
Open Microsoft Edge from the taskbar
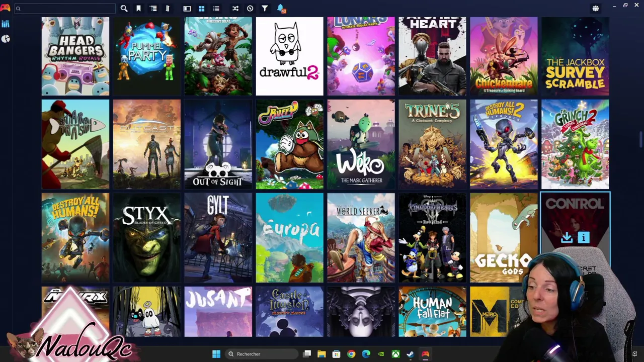click(366, 354)
